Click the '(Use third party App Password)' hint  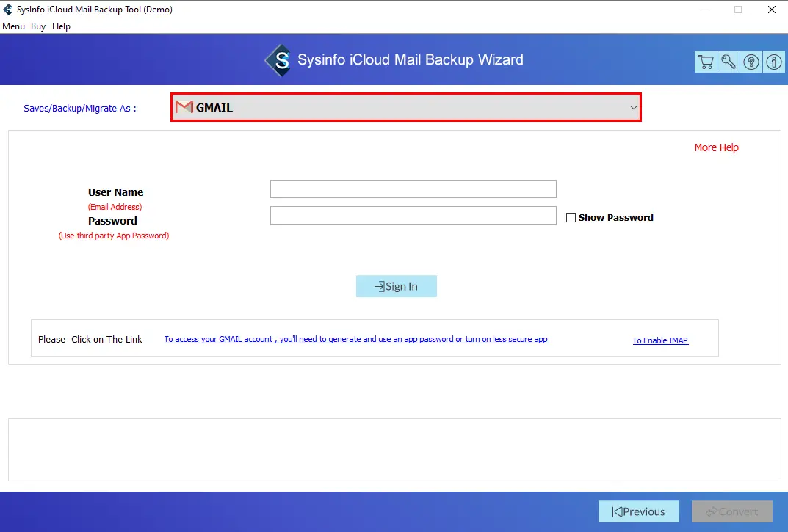[114, 236]
